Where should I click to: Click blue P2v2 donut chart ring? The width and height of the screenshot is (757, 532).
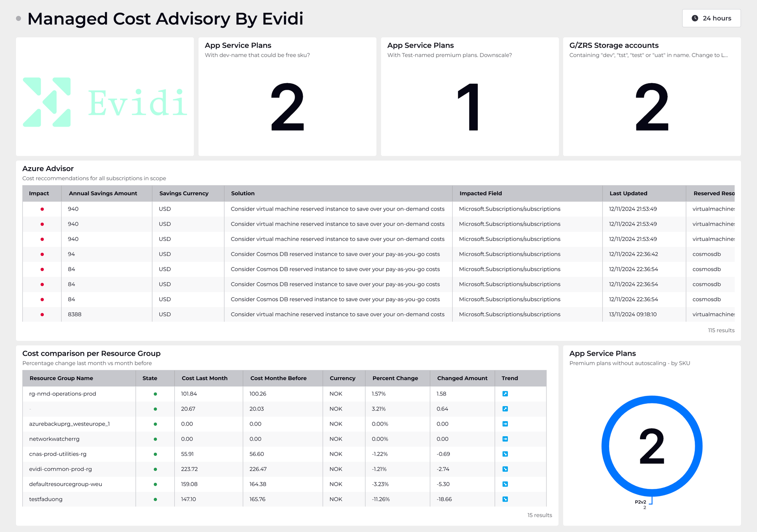pyautogui.click(x=606, y=446)
